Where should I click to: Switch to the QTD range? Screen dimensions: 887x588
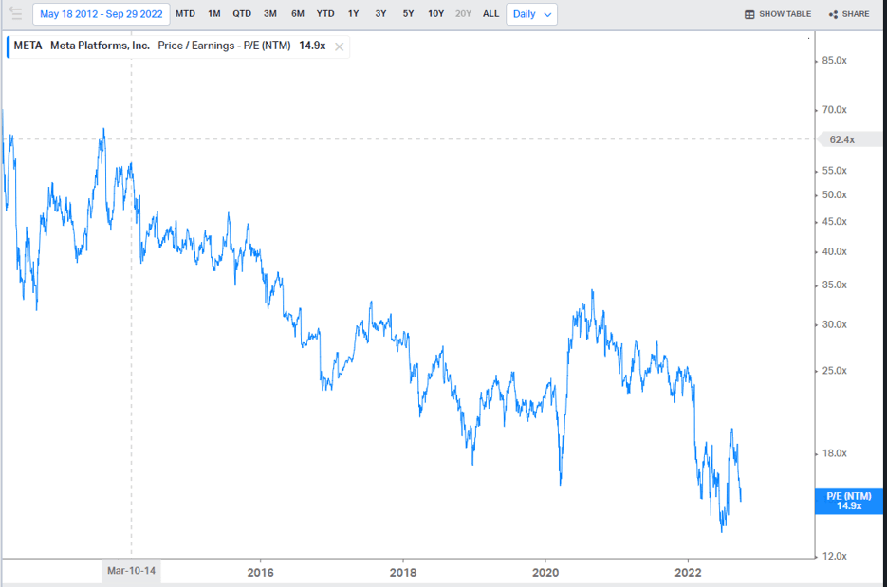(242, 14)
